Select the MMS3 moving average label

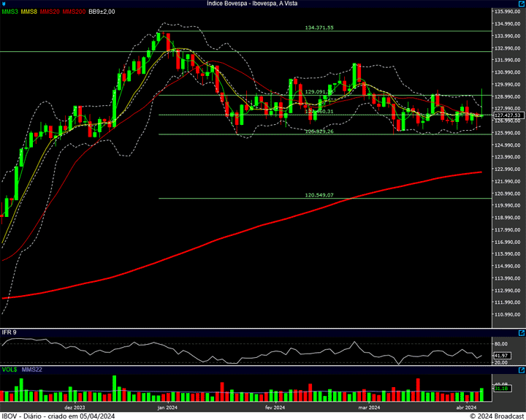10,12
